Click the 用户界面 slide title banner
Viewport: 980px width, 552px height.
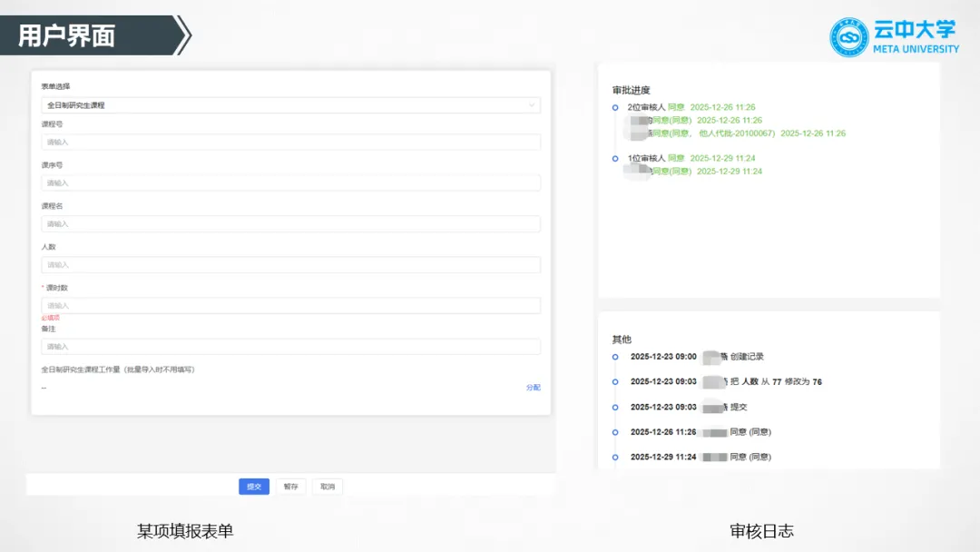pyautogui.click(x=95, y=35)
